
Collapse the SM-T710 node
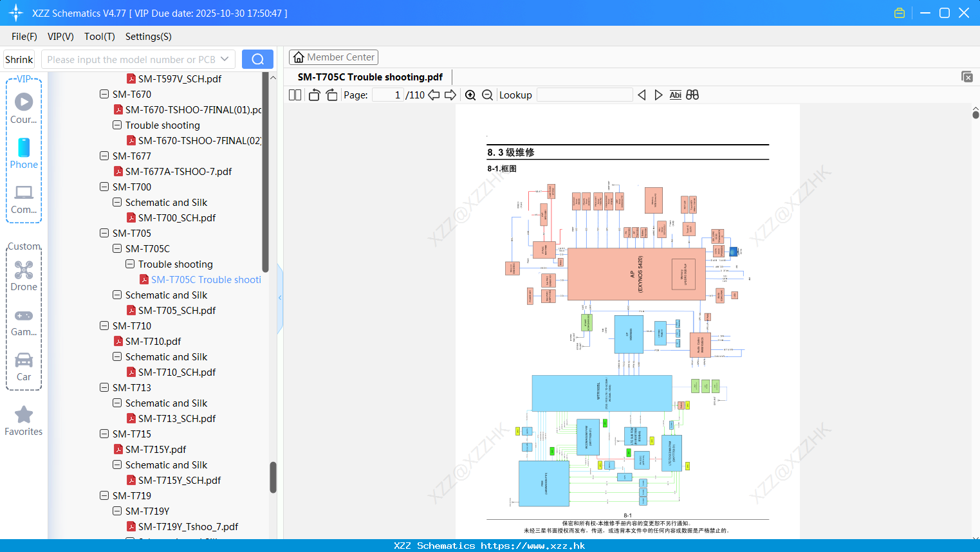(104, 326)
